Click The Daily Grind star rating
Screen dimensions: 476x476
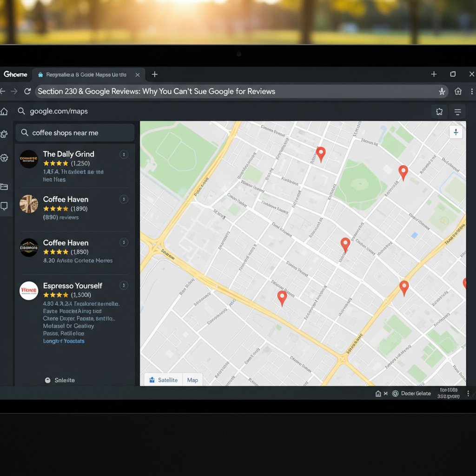pyautogui.click(x=56, y=163)
